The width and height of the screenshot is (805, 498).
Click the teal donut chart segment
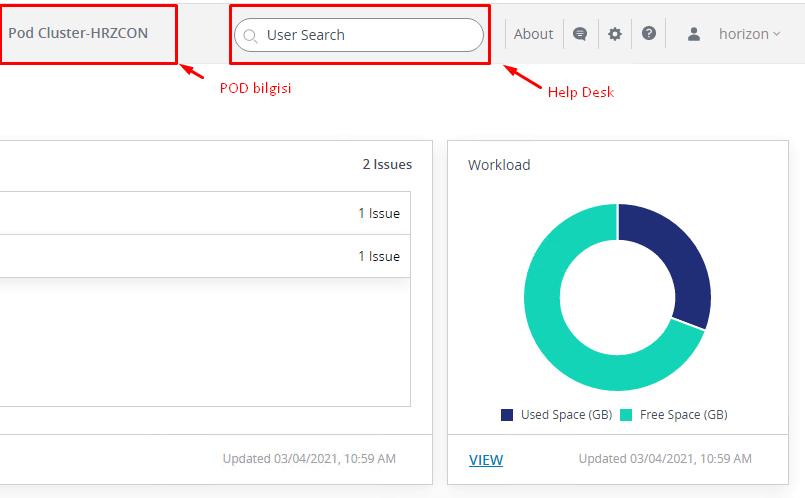point(560,320)
